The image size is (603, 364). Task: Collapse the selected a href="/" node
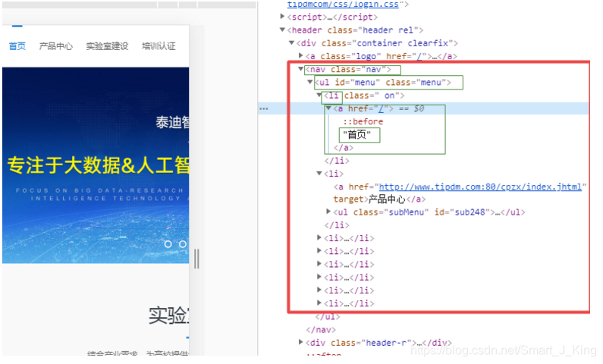328,108
